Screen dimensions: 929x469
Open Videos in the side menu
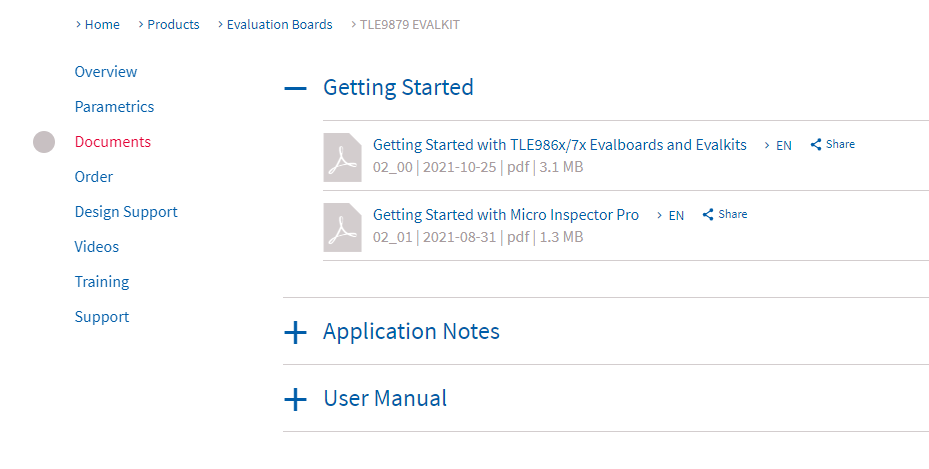pyautogui.click(x=97, y=246)
